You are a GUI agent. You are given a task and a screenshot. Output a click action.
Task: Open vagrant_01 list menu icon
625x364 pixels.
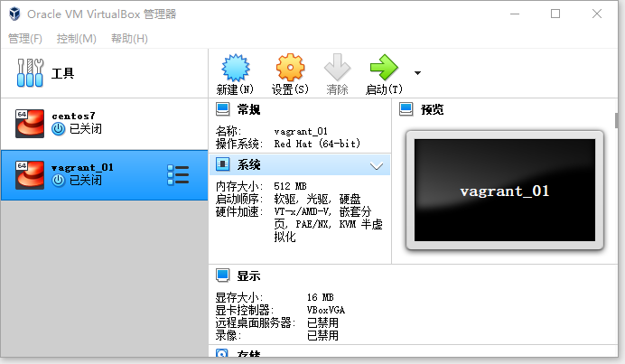[x=178, y=175]
